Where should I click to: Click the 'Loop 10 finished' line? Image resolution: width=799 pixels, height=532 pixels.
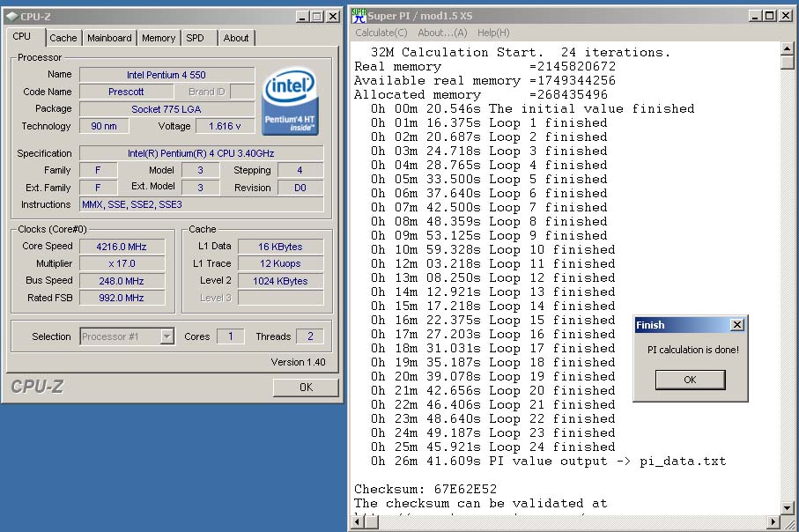pos(493,249)
